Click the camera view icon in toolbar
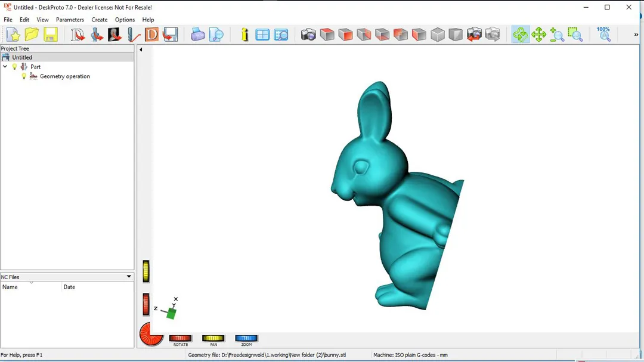The width and height of the screenshot is (644, 362). (x=308, y=35)
